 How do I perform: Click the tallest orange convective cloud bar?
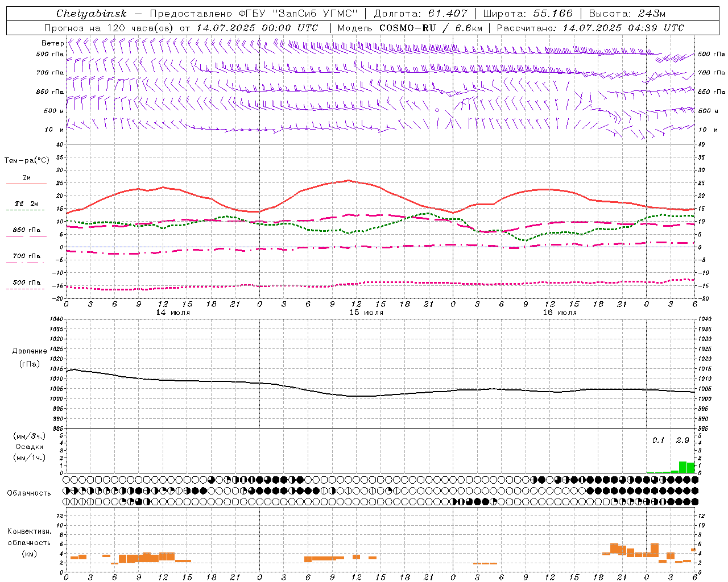click(655, 550)
